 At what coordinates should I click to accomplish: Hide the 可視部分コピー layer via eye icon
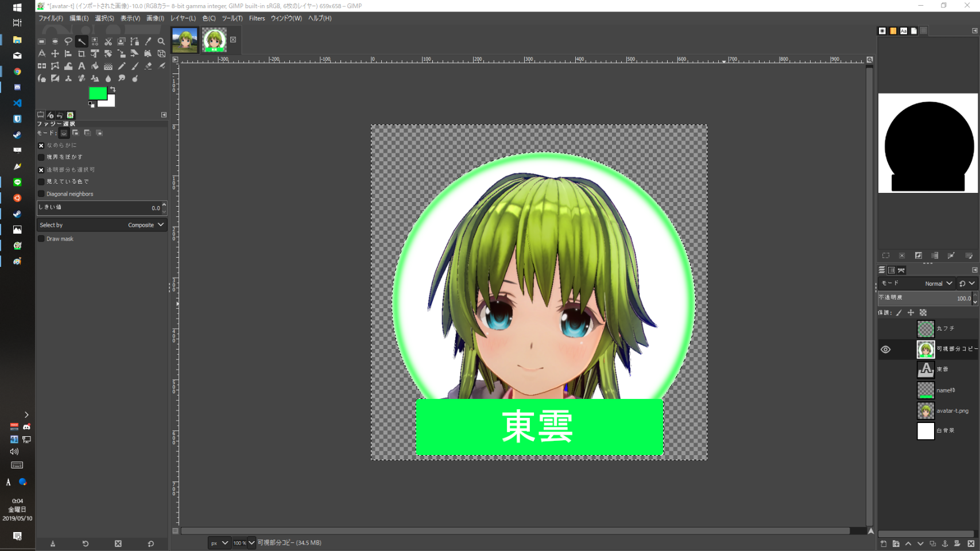coord(886,350)
